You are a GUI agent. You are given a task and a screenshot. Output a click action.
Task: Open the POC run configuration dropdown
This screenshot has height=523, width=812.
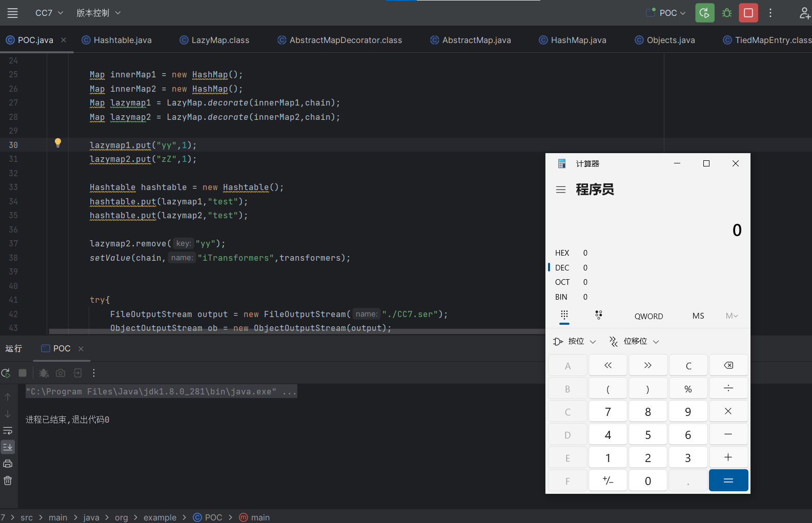click(x=666, y=13)
